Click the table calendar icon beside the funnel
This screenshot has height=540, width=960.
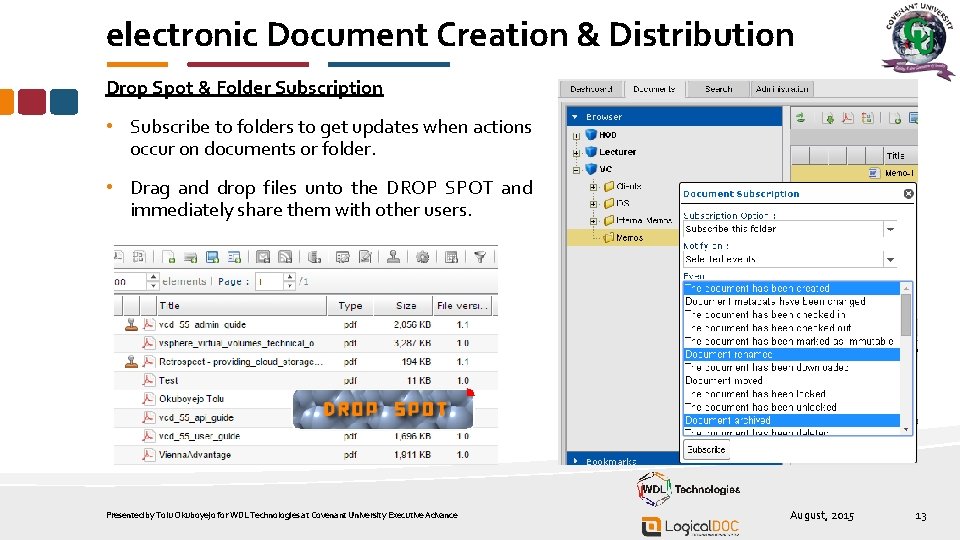(x=451, y=257)
